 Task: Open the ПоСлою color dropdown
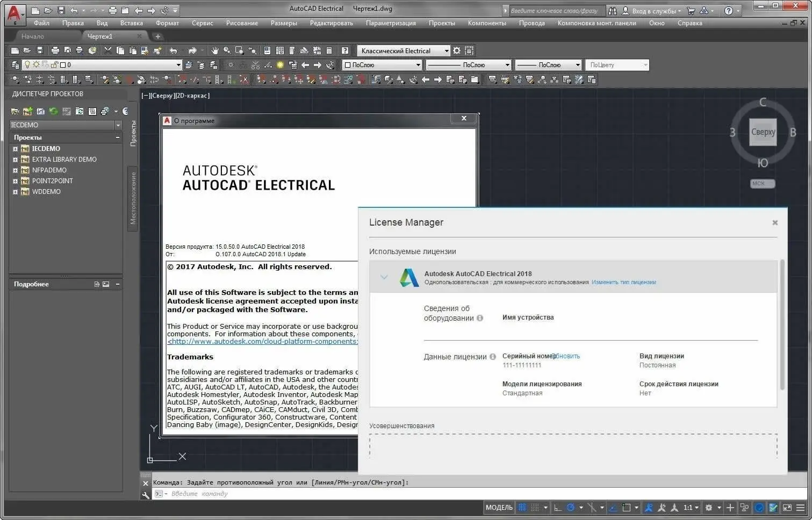[382, 65]
